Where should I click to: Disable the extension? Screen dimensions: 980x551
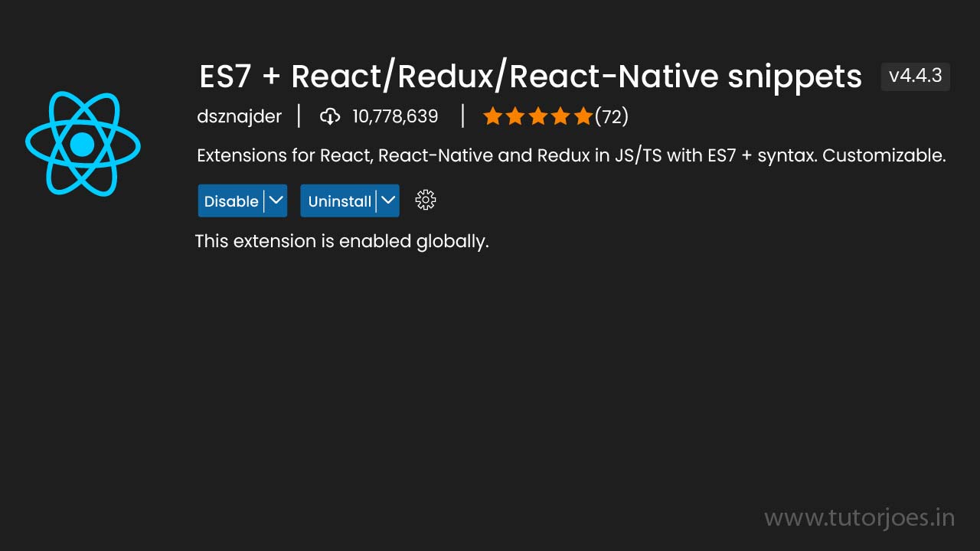pyautogui.click(x=230, y=201)
